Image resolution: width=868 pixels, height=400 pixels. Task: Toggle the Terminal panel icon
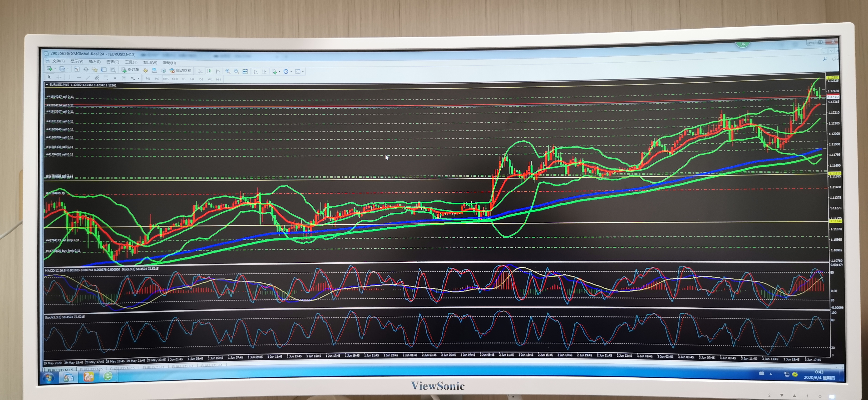104,70
